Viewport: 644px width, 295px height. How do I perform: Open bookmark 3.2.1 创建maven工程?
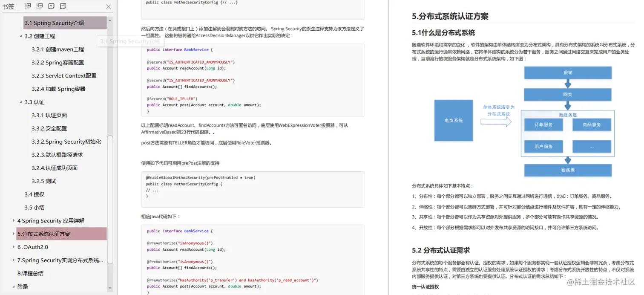point(58,49)
